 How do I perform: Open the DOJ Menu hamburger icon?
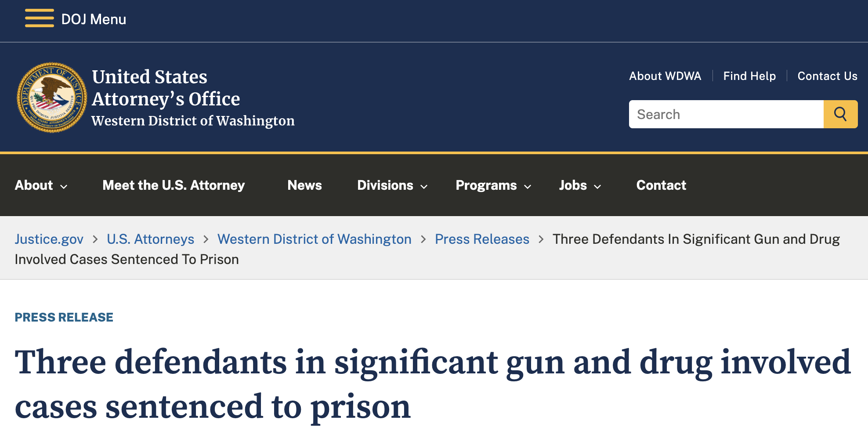pos(39,18)
